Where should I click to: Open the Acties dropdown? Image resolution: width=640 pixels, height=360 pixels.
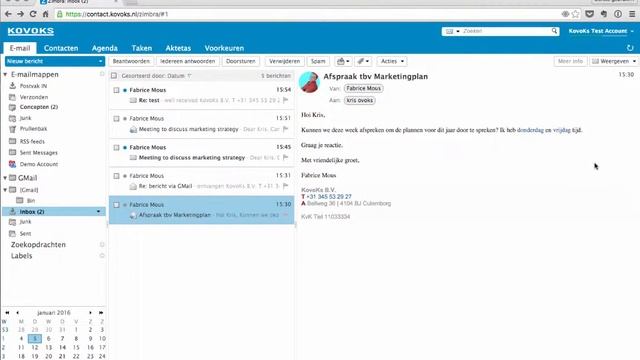[392, 61]
